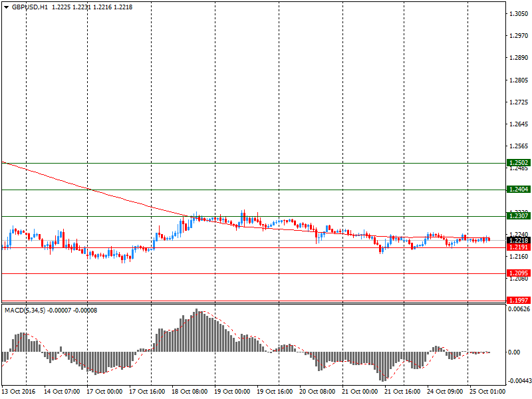Click the 24 Oct 09:00 time axis label
Screen dimensions: 532x399
point(445,391)
